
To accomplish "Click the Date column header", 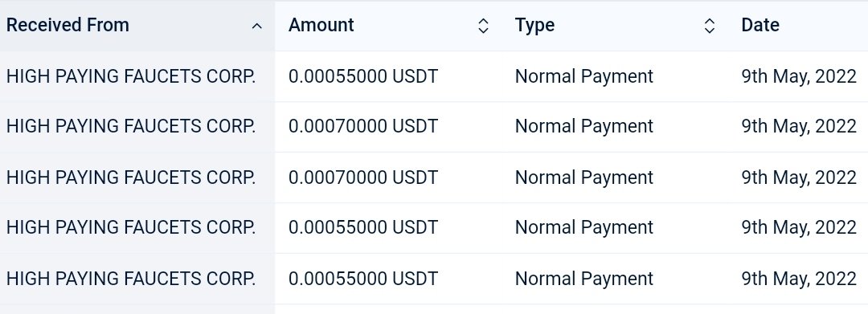I will coord(760,25).
